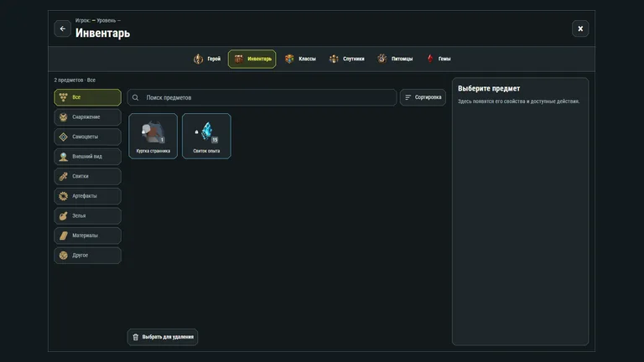Filter by Самоцветы category
The height and width of the screenshot is (362, 644).
(x=87, y=137)
